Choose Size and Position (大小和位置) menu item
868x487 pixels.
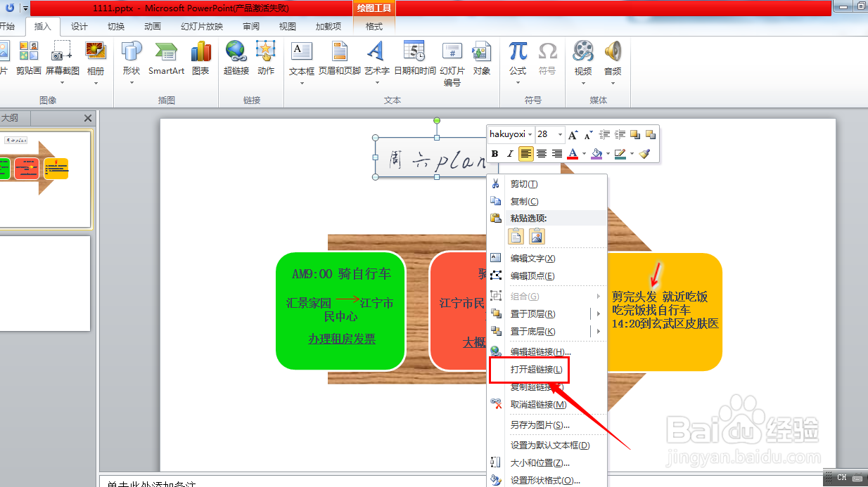pyautogui.click(x=547, y=463)
